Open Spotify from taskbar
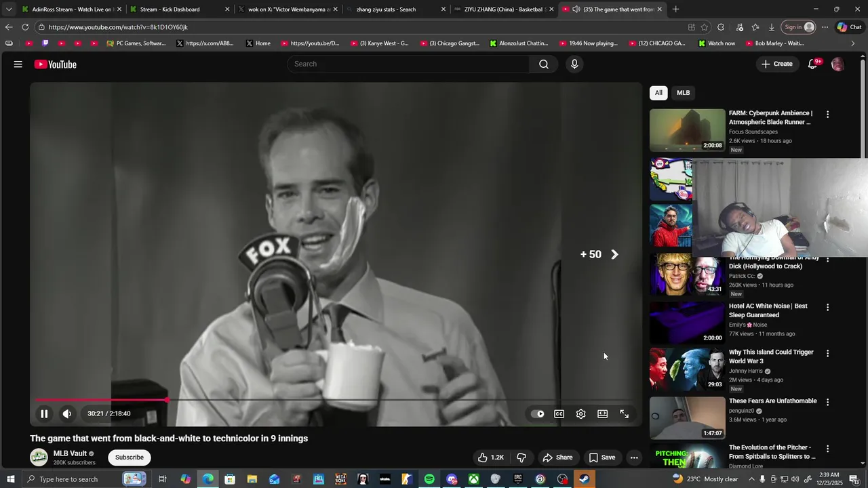Screen dimensions: 868x488 (x=429, y=479)
